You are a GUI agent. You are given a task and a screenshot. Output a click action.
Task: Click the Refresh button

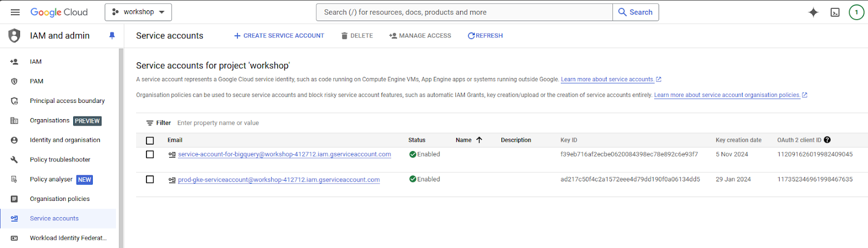coord(485,36)
